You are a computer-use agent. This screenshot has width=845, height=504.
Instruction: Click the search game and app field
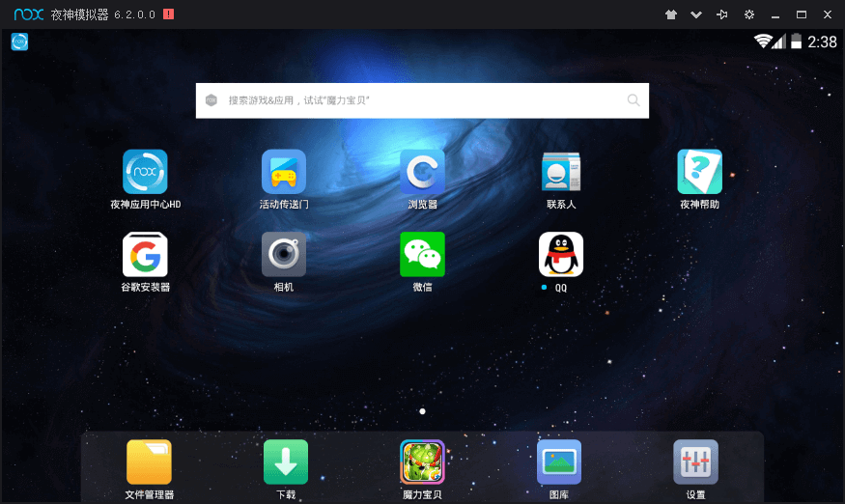pyautogui.click(x=422, y=100)
